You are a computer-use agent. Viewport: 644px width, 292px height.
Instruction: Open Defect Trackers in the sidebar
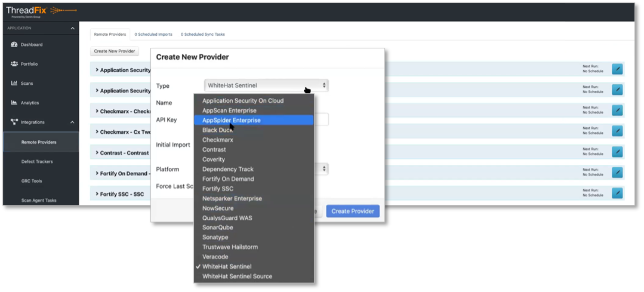(x=37, y=162)
